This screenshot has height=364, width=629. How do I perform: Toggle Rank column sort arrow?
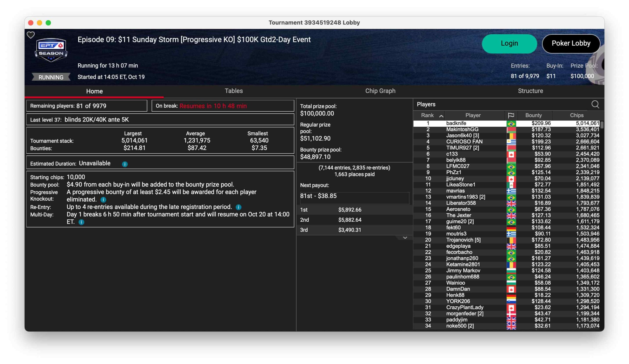pyautogui.click(x=441, y=116)
